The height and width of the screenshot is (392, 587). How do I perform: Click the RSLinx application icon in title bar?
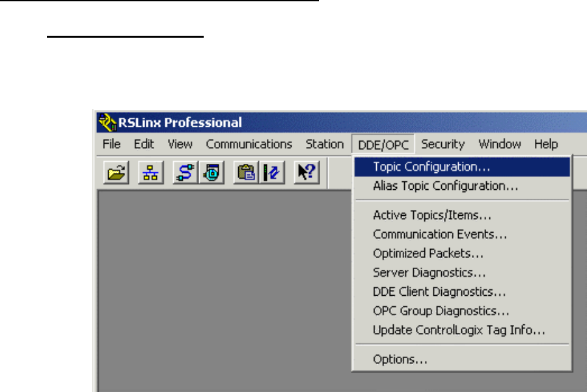[107, 122]
